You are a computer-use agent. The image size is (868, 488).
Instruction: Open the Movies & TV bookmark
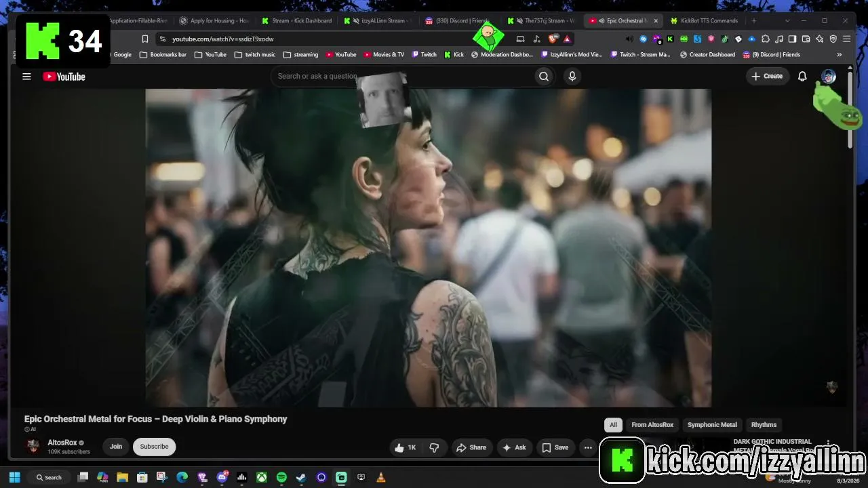point(384,55)
